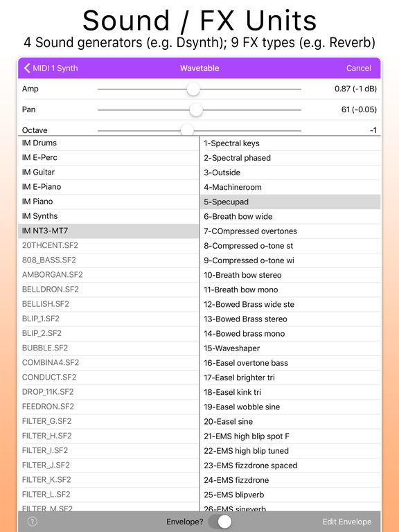Adjust the Amp slider knob

click(193, 89)
